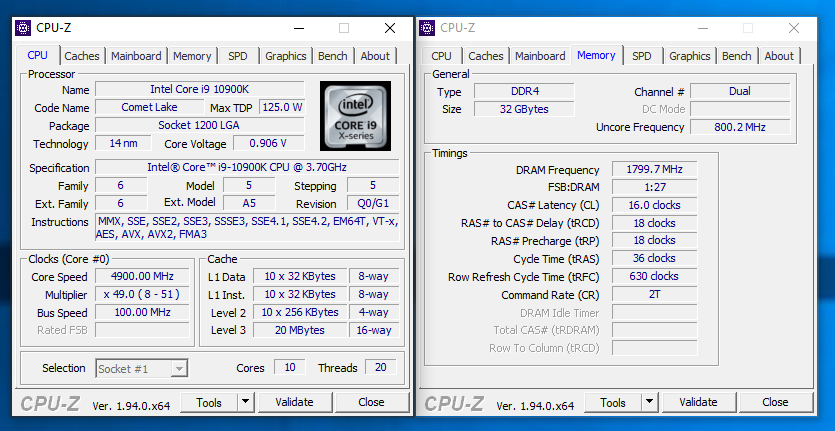Click the Level 3 cache 20 MBytes value

pos(300,330)
